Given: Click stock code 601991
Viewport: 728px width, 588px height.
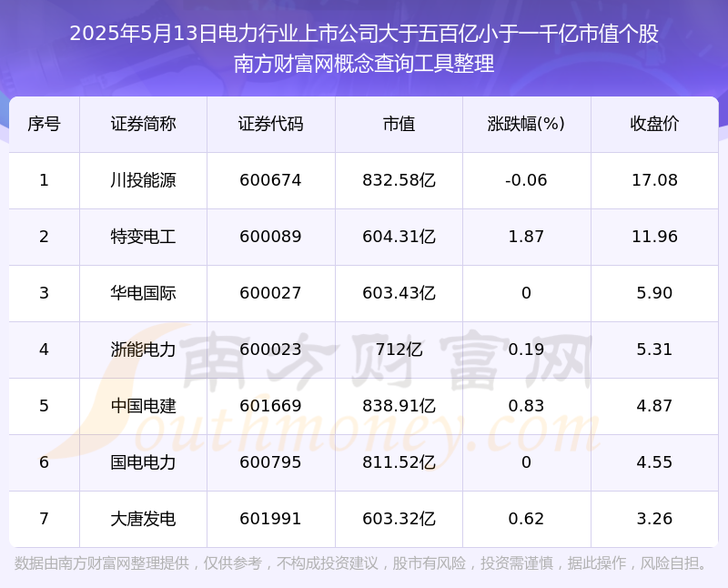Looking at the screenshot, I should click(270, 519).
